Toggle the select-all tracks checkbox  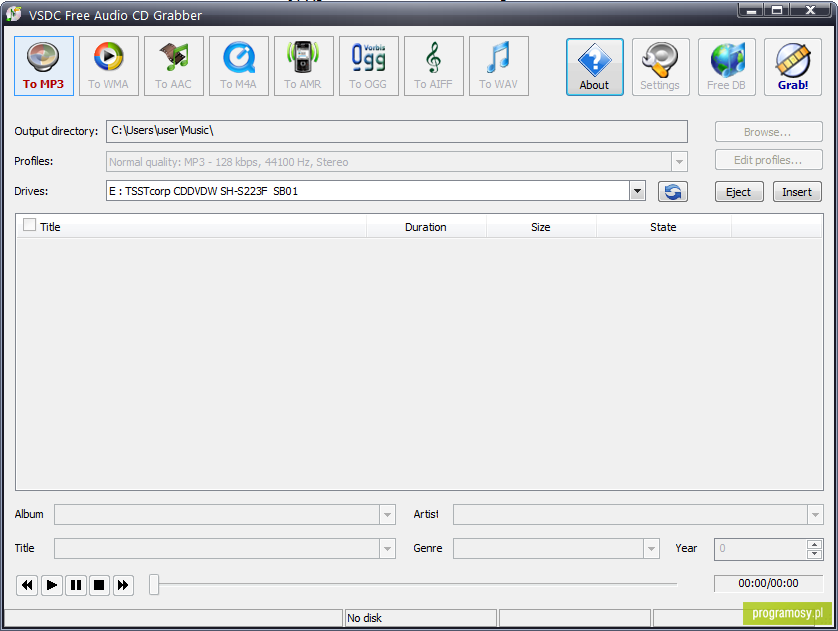[29, 225]
